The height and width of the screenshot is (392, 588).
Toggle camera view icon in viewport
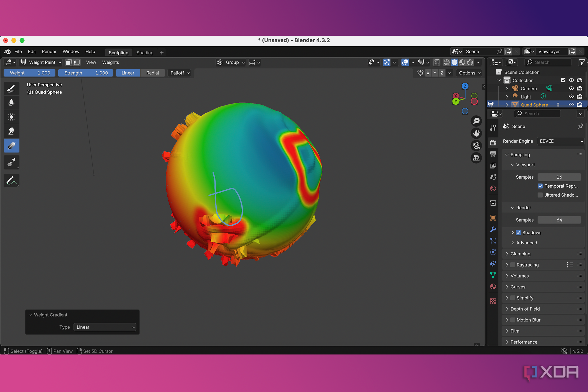coord(476,146)
